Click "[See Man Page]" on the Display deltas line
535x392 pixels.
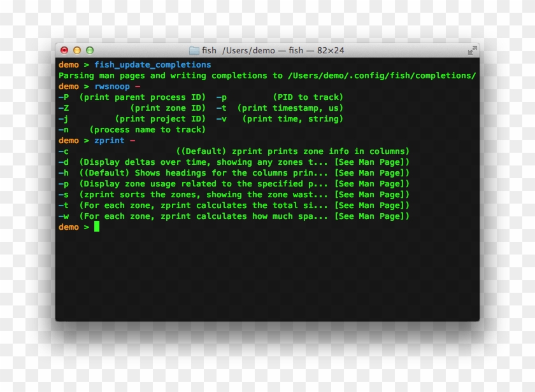[x=372, y=162]
